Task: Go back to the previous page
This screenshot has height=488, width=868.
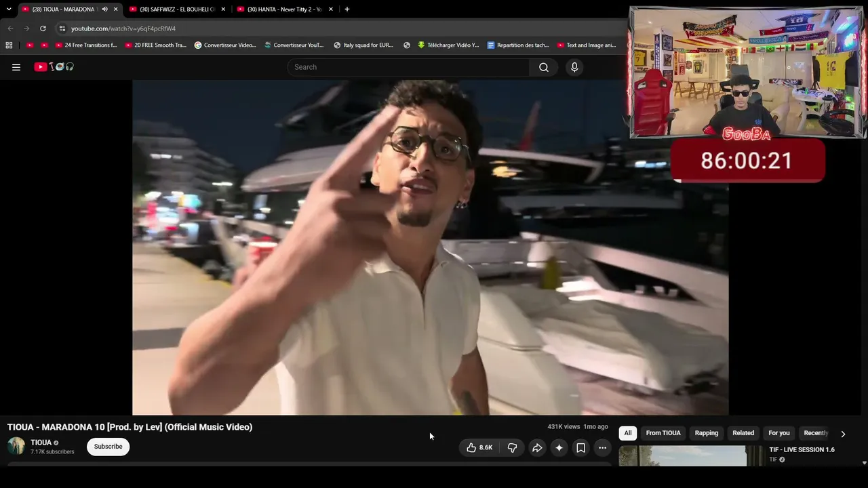Action: pyautogui.click(x=10, y=28)
